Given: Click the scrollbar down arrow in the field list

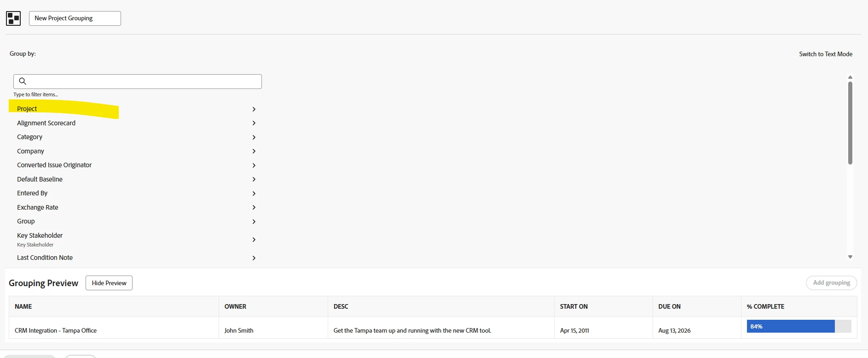Looking at the screenshot, I should (x=850, y=257).
